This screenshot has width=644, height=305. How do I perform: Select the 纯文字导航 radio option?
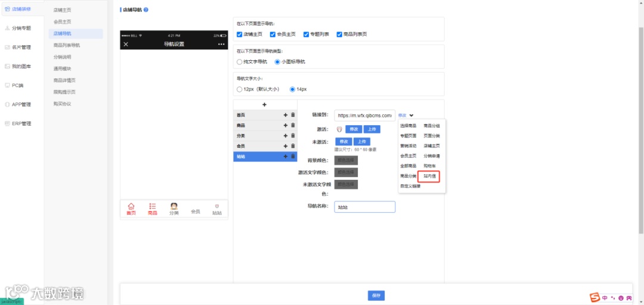[240, 61]
